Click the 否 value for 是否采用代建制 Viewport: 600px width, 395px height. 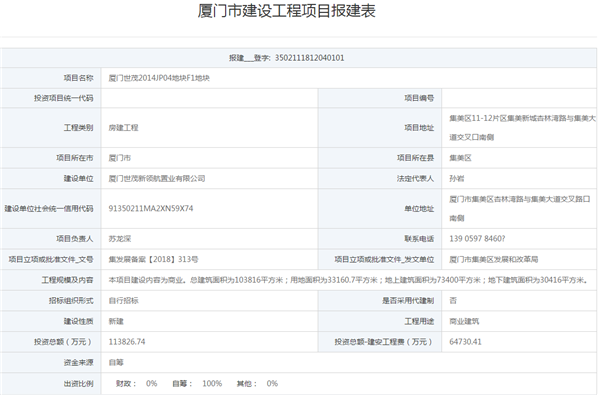tap(453, 300)
